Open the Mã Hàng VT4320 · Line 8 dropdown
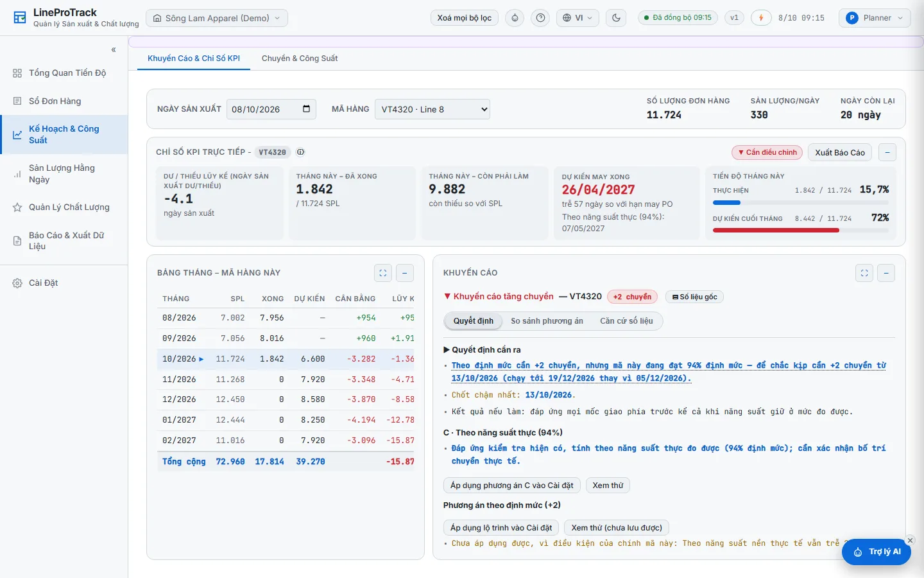 point(432,109)
